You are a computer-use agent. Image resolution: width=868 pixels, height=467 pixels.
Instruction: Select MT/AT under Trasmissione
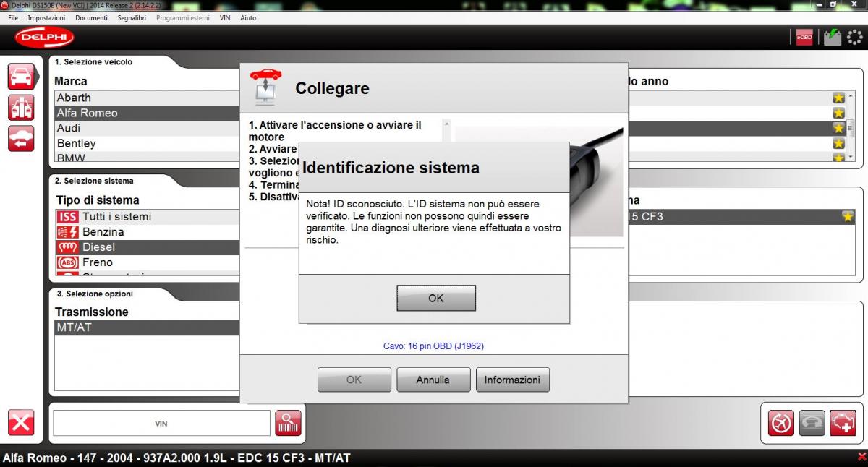tap(148, 327)
